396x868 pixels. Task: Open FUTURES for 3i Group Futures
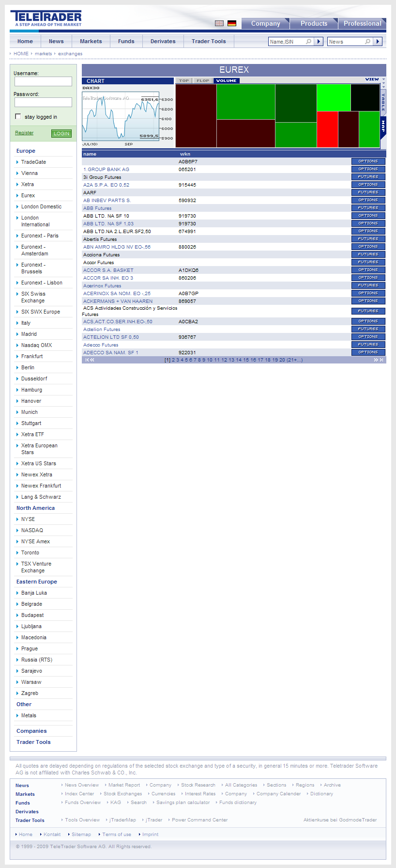[x=368, y=177]
